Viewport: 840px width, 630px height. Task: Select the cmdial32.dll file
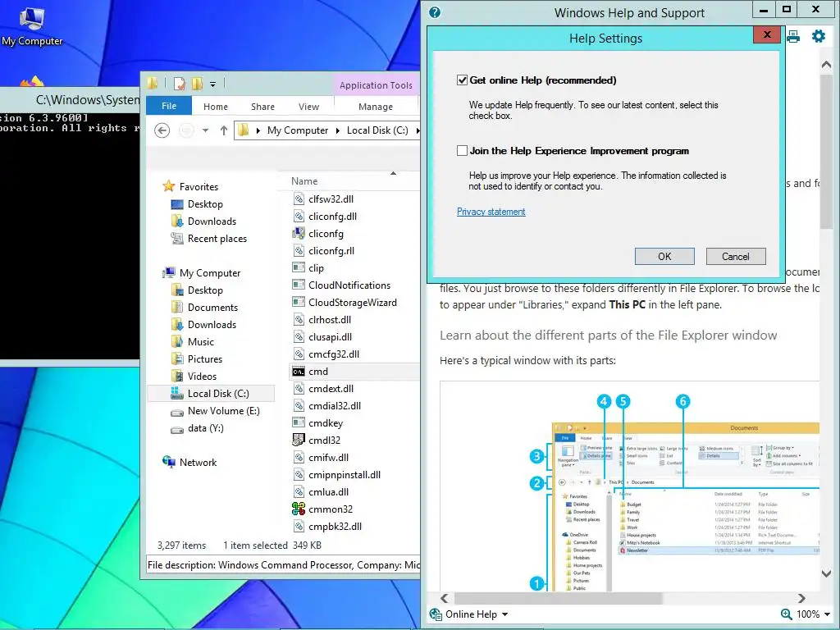pos(335,405)
